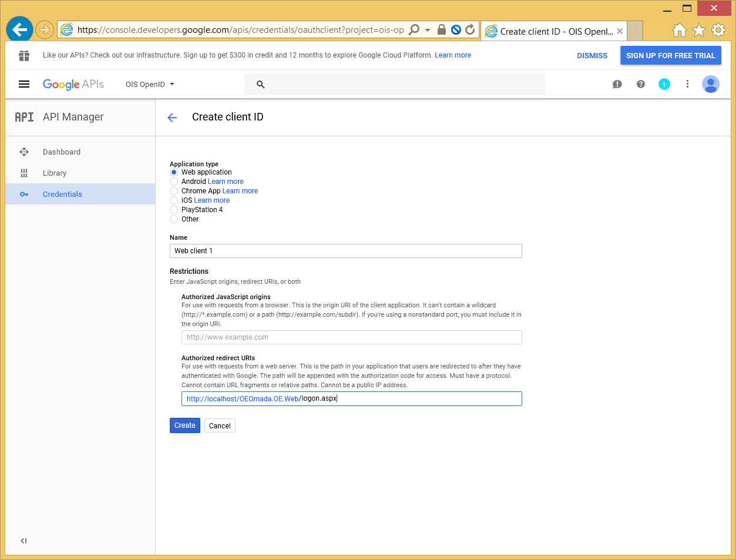The height and width of the screenshot is (560, 736).
Task: Open Credentials in the sidebar
Action: [x=80, y=194]
